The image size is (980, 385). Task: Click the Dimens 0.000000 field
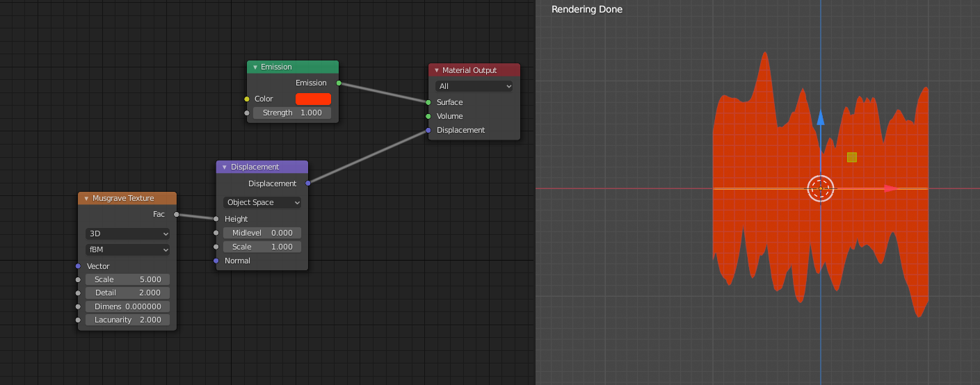pos(127,306)
